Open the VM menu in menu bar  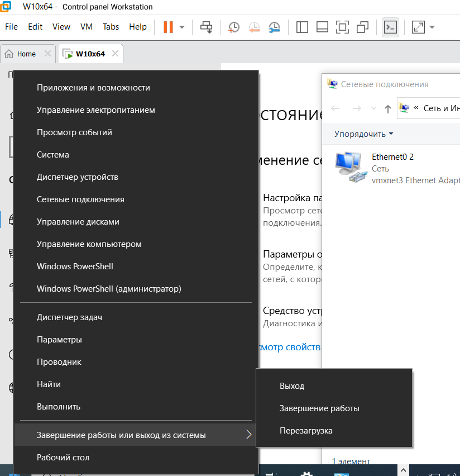(x=87, y=27)
